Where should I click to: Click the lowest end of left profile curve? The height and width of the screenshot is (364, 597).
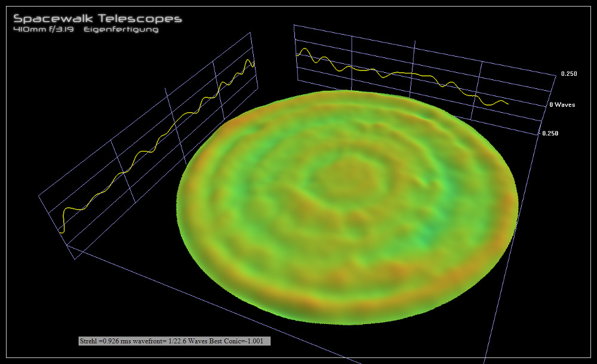[61, 232]
